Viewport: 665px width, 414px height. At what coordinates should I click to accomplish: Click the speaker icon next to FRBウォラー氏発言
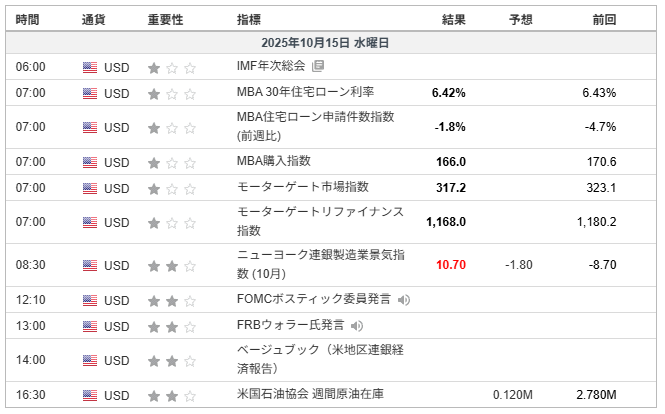[357, 325]
